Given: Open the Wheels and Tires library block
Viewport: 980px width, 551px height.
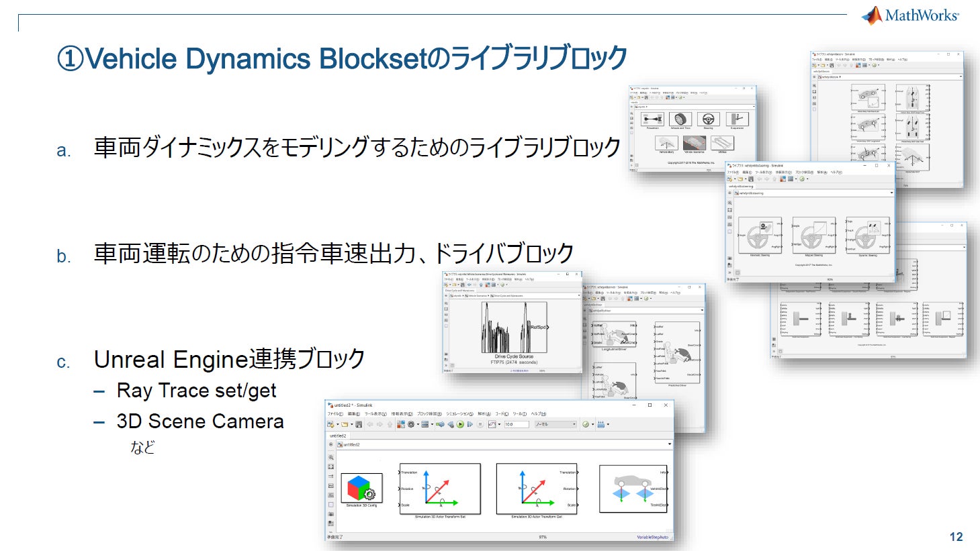Looking at the screenshot, I should (x=680, y=119).
